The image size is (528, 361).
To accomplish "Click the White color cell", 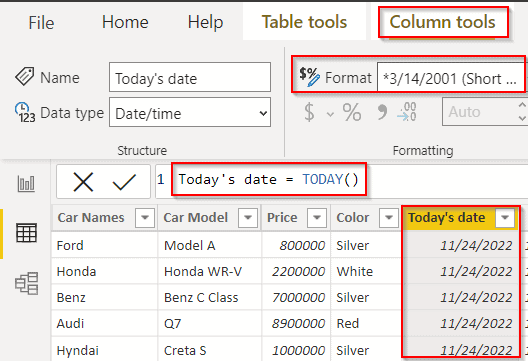I will [366, 271].
